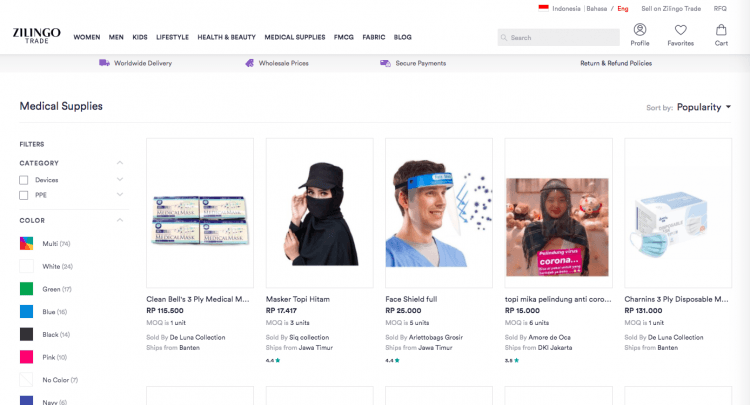The width and height of the screenshot is (750, 405).
Task: Click the Indonesia flag icon
Action: click(543, 8)
